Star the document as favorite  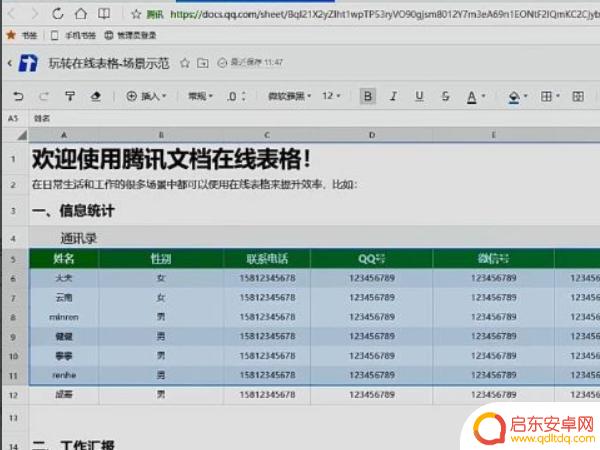[x=185, y=63]
